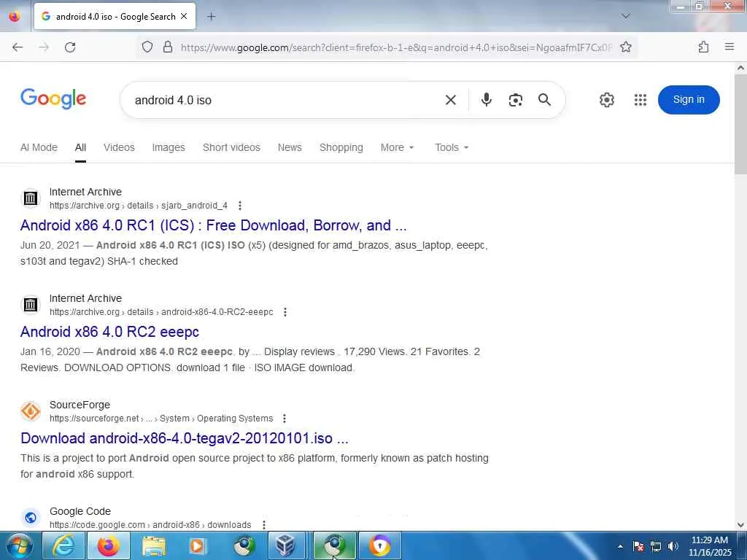Open more options for SourceForge result
747x560 pixels.
pyautogui.click(x=285, y=419)
